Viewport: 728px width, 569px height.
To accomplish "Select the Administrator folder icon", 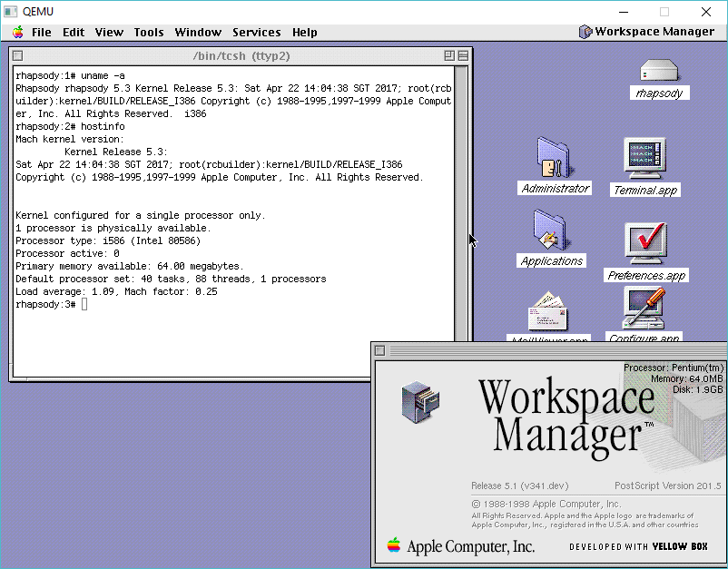I will click(553, 158).
